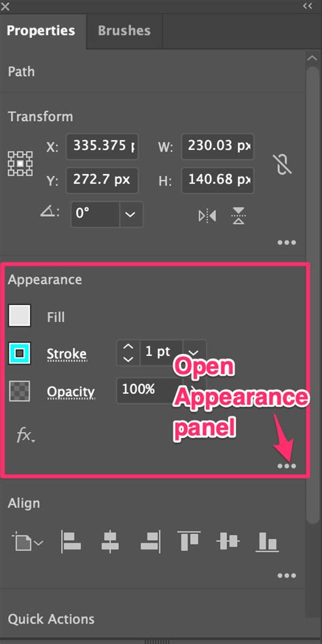Click the X position input field
This screenshot has height=644, width=322.
click(x=103, y=146)
